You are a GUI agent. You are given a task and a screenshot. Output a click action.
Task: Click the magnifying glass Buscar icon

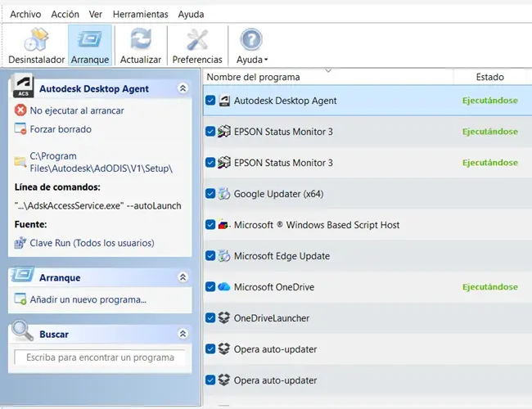(22, 330)
